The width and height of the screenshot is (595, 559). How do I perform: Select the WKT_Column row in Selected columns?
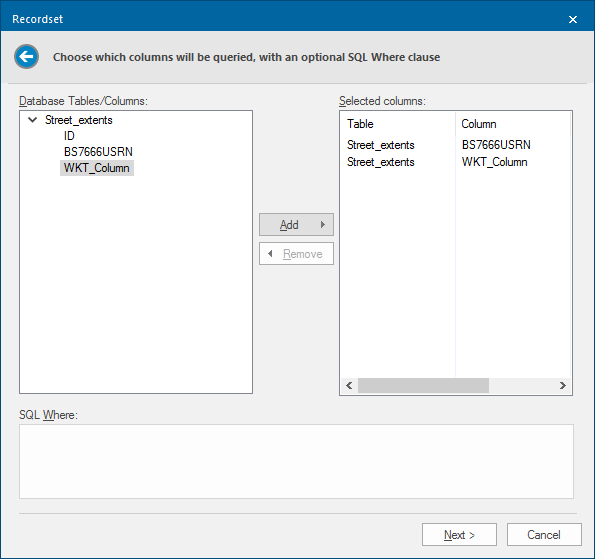pos(456,162)
